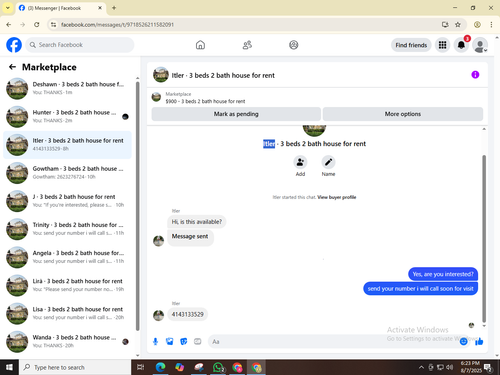This screenshot has width=500, height=375.
Task: Click More options button
Action: click(403, 114)
